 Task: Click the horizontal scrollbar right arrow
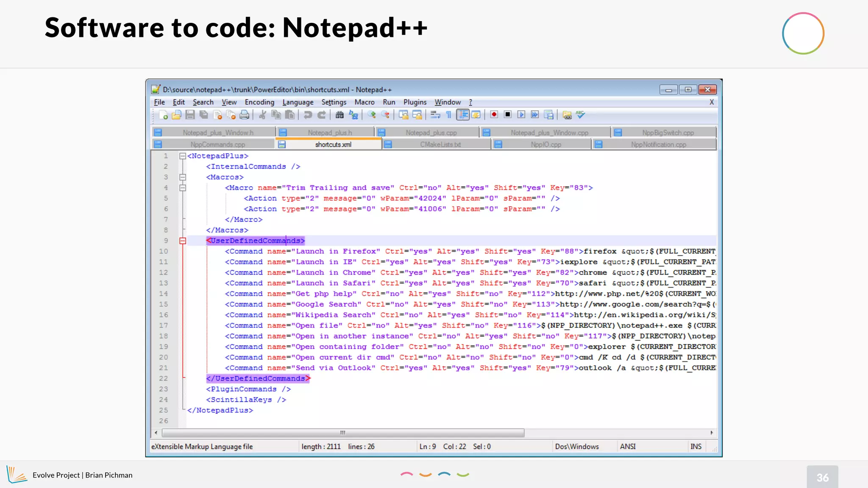click(712, 433)
